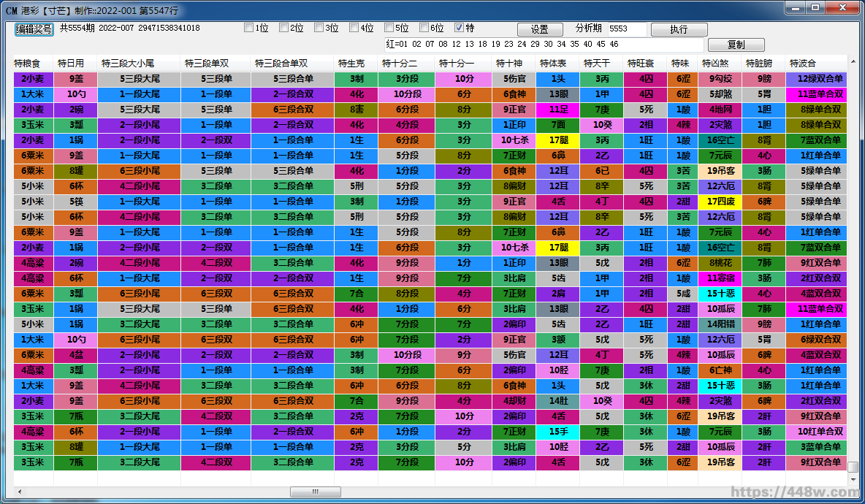Uncheck the 特 checkbox

[460, 28]
